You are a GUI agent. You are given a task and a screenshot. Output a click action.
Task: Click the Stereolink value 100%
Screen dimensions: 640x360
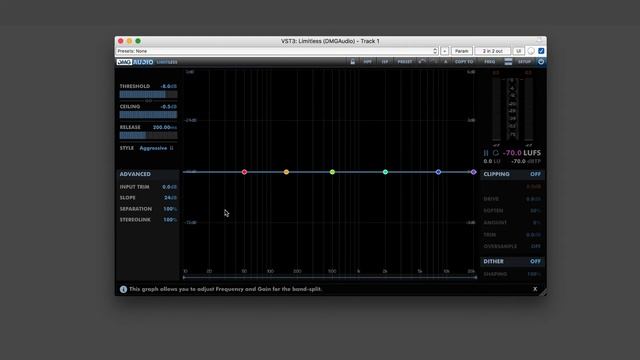click(170, 220)
